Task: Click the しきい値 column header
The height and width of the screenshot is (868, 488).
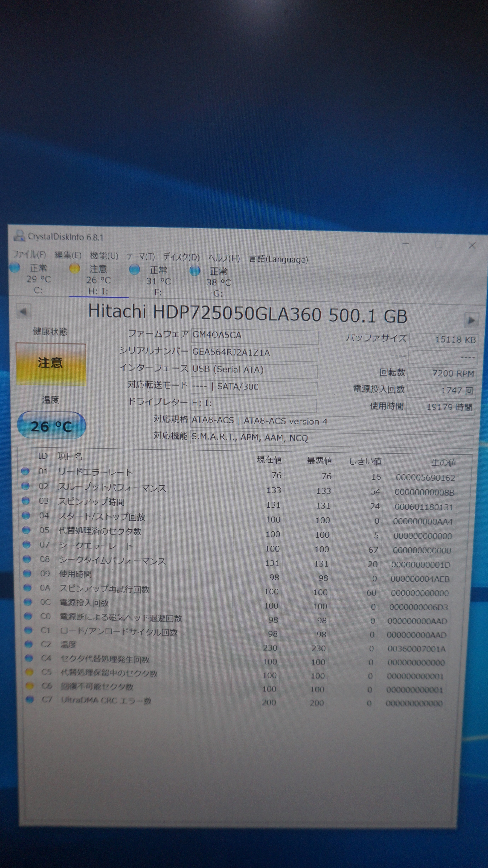Action: pos(365,461)
